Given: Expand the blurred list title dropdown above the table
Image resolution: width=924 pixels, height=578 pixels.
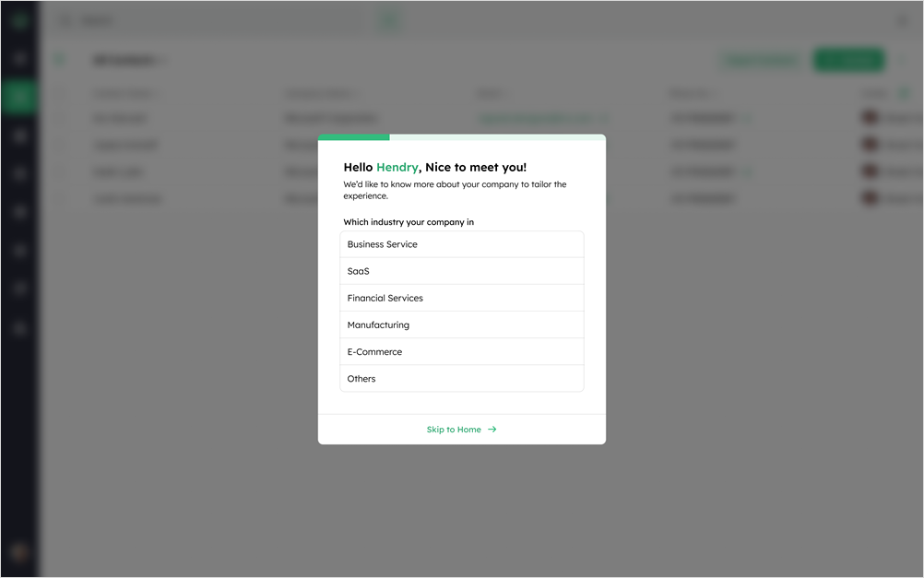Looking at the screenshot, I should [129, 60].
